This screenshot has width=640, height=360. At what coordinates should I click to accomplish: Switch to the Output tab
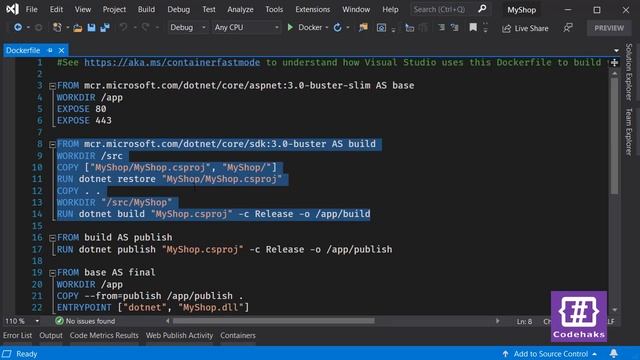coord(51,335)
